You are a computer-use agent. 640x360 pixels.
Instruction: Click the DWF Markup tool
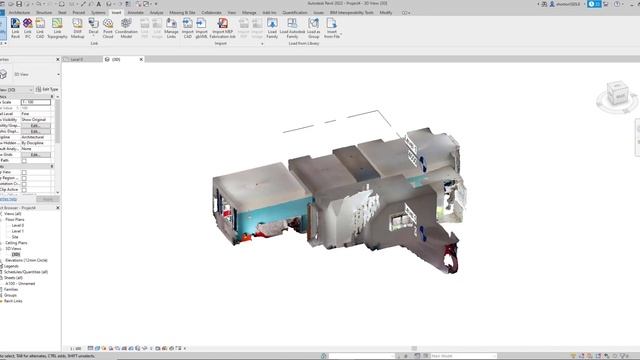78,28
